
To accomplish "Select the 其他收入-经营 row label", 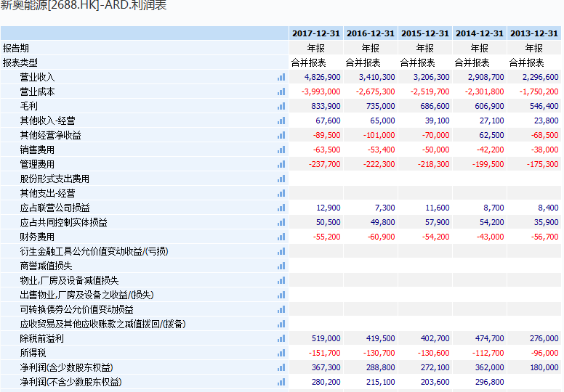I will pos(47,121).
